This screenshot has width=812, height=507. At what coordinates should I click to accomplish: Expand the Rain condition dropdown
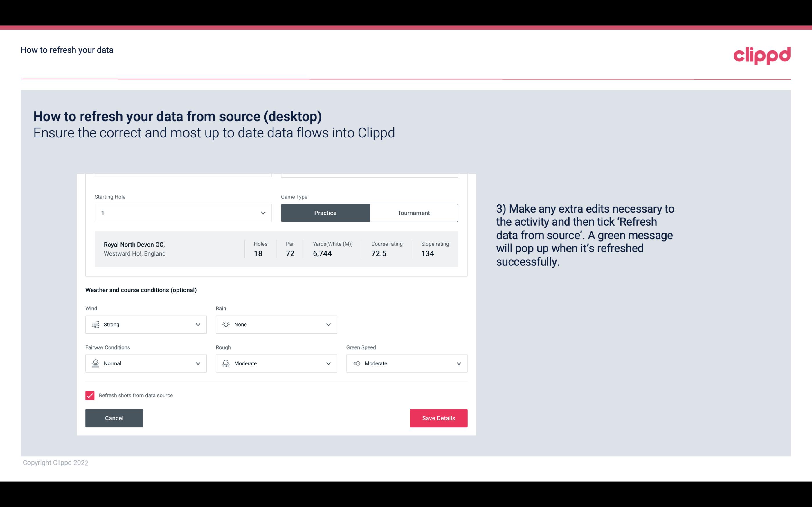pyautogui.click(x=328, y=324)
